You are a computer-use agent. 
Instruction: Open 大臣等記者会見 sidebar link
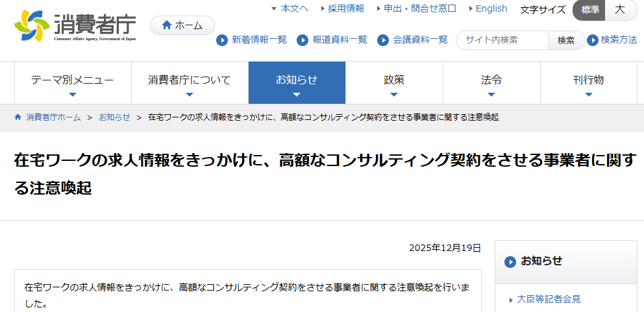pos(549,299)
